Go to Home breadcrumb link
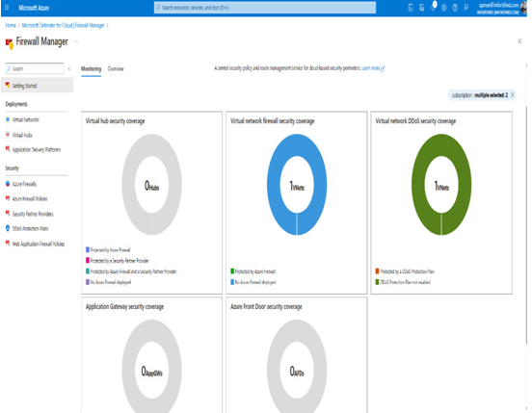 pos(11,25)
